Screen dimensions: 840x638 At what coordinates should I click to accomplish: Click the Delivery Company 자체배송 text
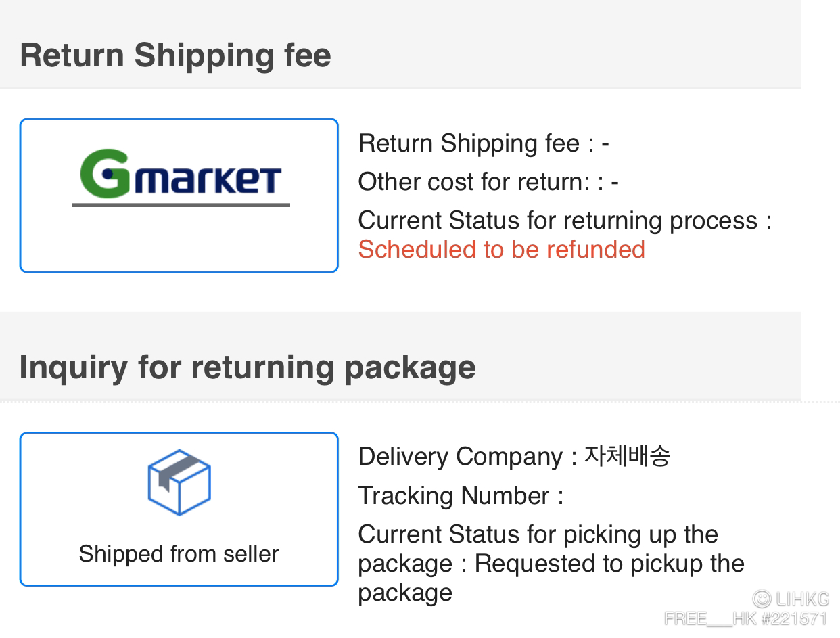514,457
